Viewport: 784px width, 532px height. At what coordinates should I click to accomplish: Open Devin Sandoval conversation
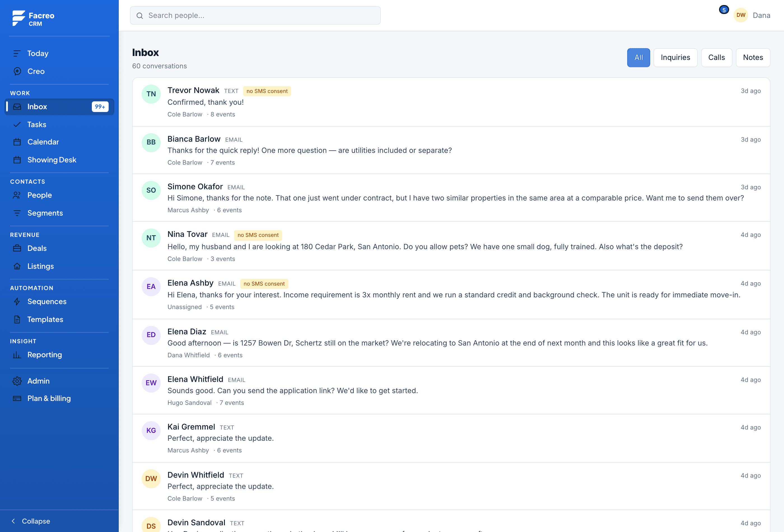click(451, 521)
